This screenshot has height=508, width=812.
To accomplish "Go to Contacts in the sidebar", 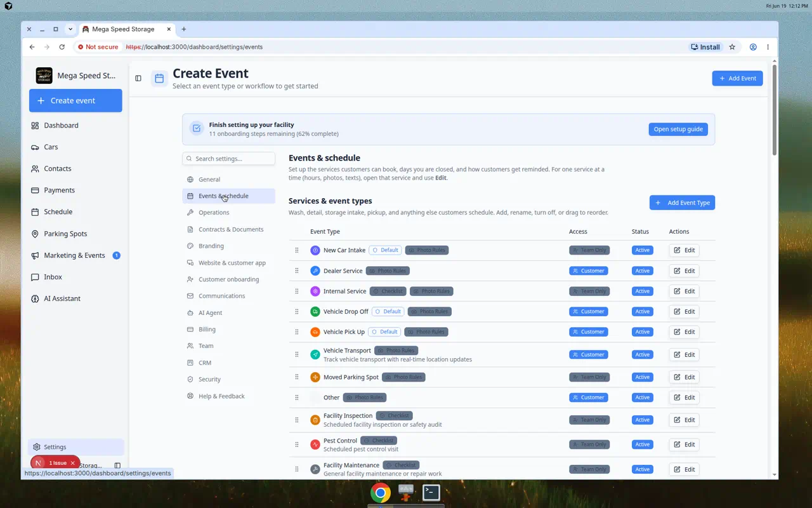I will [75, 169].
